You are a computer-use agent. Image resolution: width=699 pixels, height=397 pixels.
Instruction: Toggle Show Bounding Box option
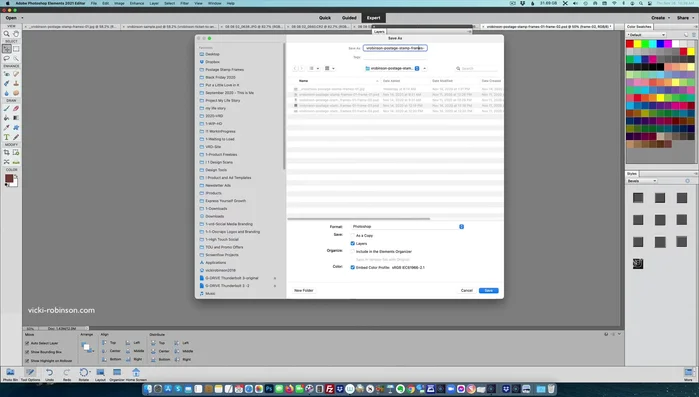(x=27, y=352)
